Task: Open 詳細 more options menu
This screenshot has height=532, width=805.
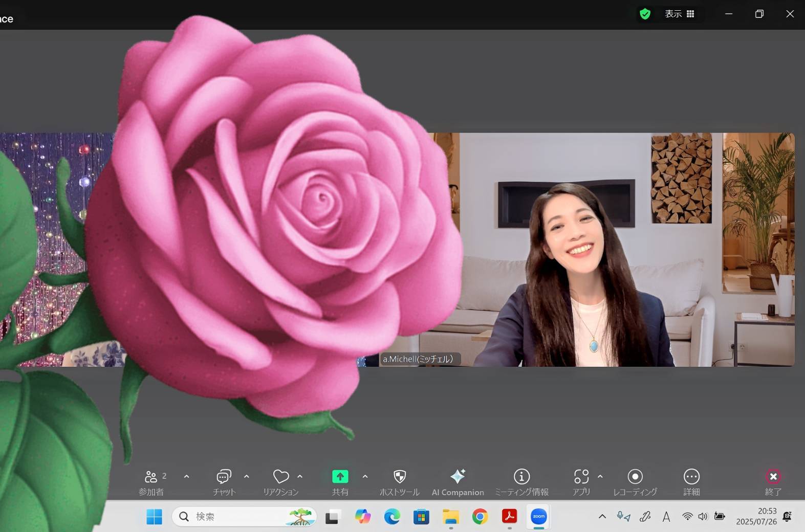Action: coord(691,482)
